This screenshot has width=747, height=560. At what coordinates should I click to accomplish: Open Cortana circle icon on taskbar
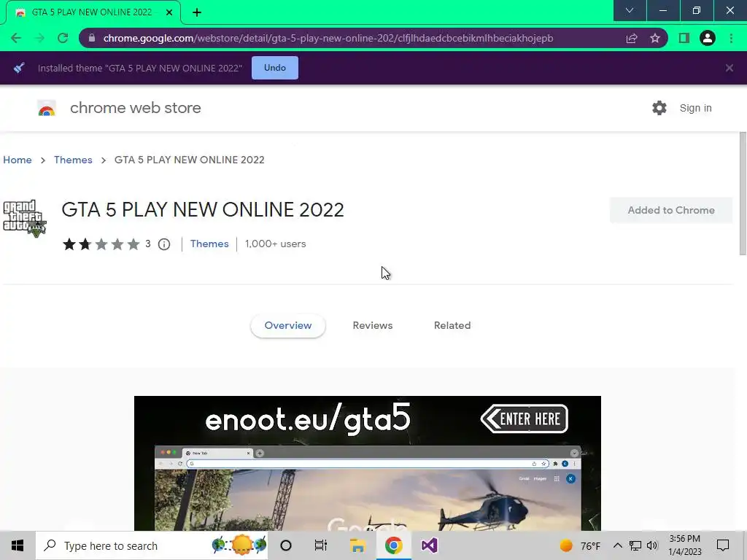tap(286, 545)
